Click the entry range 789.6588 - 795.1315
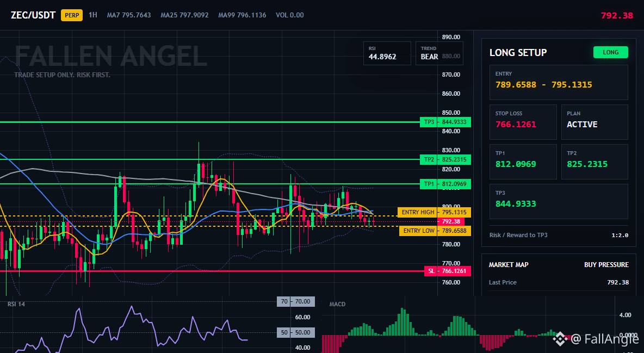 (x=544, y=85)
